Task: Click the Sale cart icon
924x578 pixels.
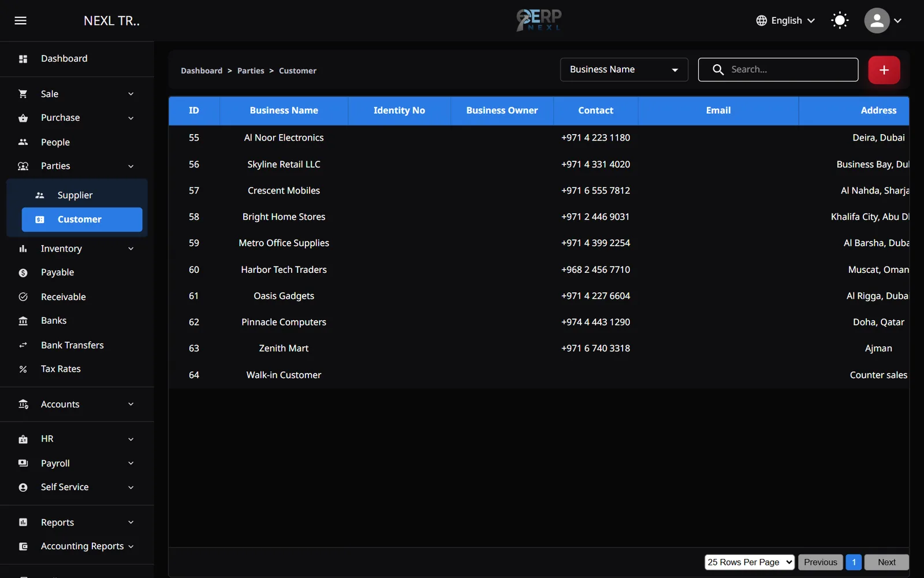Action: coord(23,94)
